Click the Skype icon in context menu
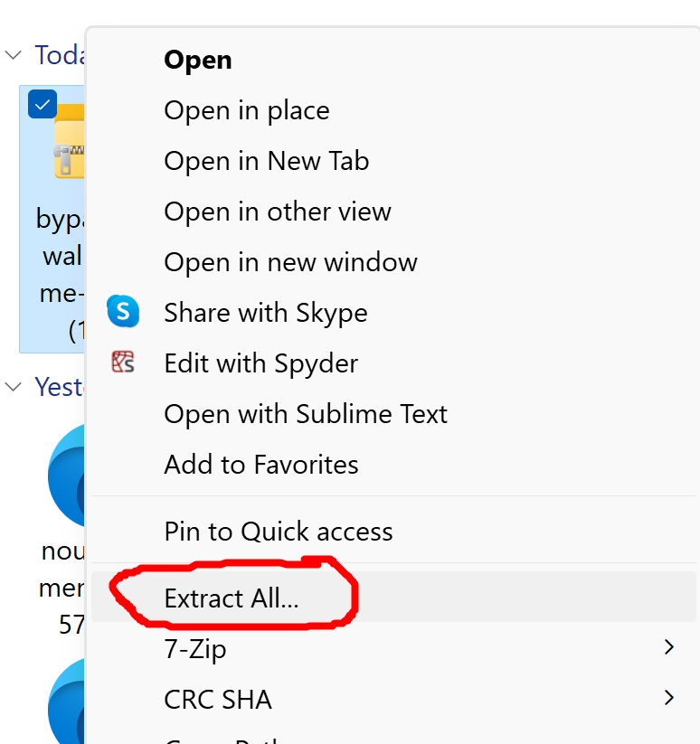 pos(123,311)
